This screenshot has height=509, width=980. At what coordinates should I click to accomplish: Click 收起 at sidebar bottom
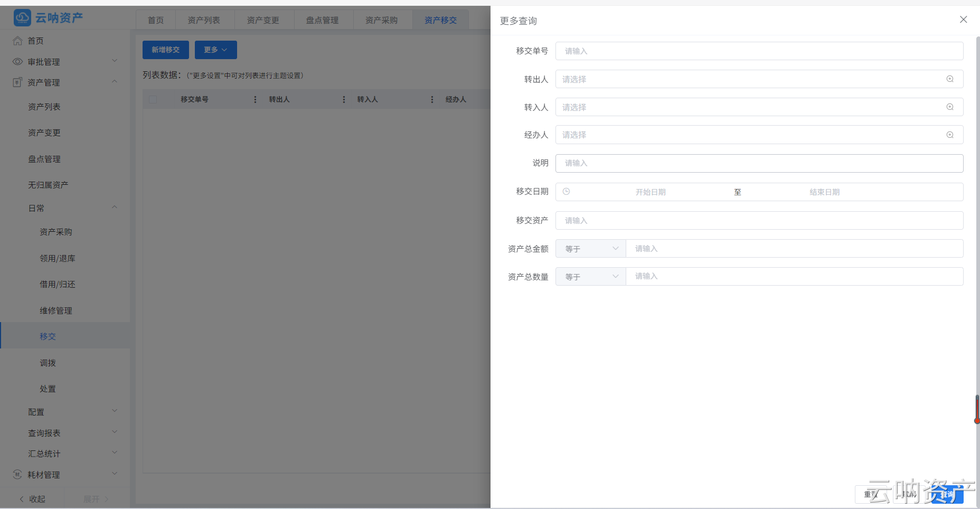point(32,499)
